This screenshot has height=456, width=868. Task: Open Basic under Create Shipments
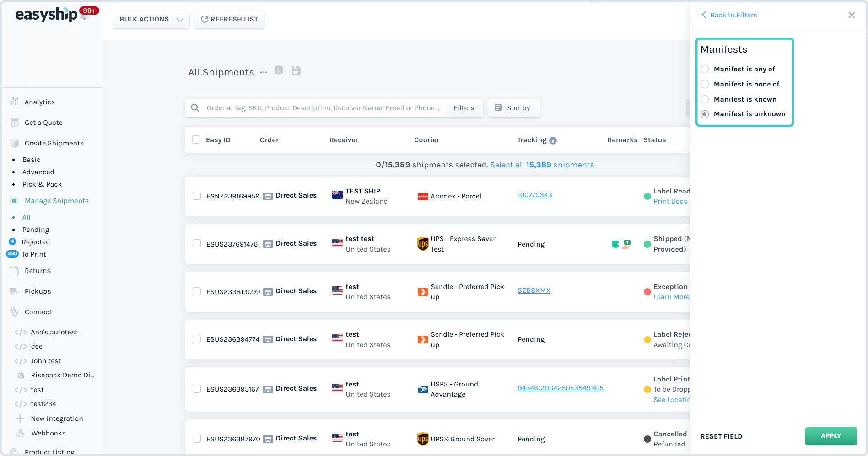pyautogui.click(x=32, y=160)
